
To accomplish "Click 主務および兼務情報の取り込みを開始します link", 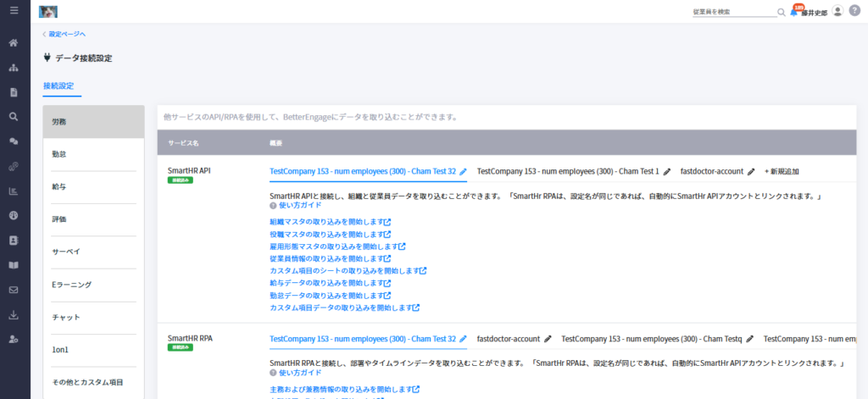I will click(x=344, y=389).
